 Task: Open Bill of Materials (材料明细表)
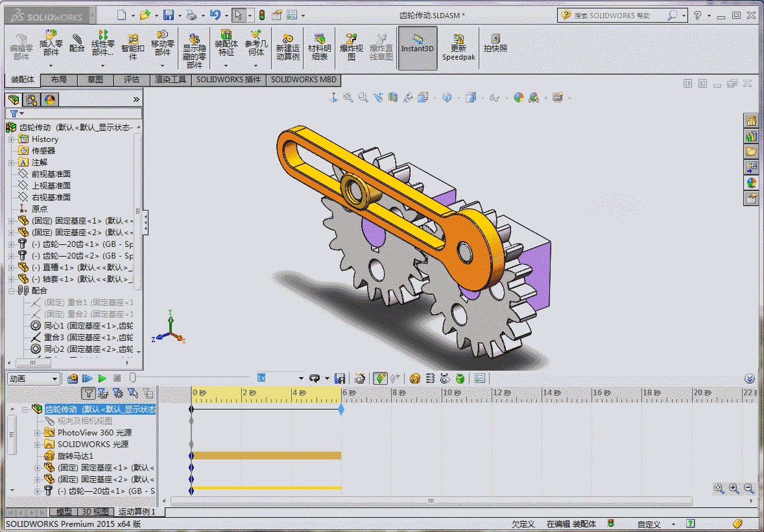pyautogui.click(x=319, y=47)
